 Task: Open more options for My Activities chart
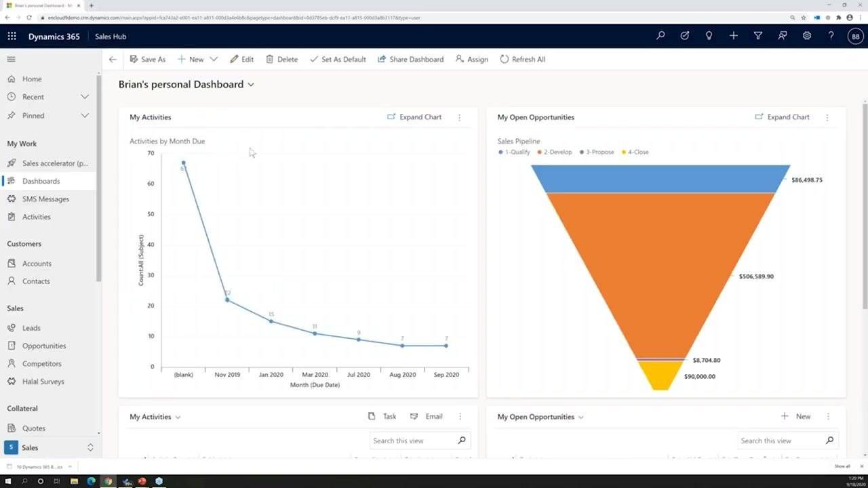(459, 117)
